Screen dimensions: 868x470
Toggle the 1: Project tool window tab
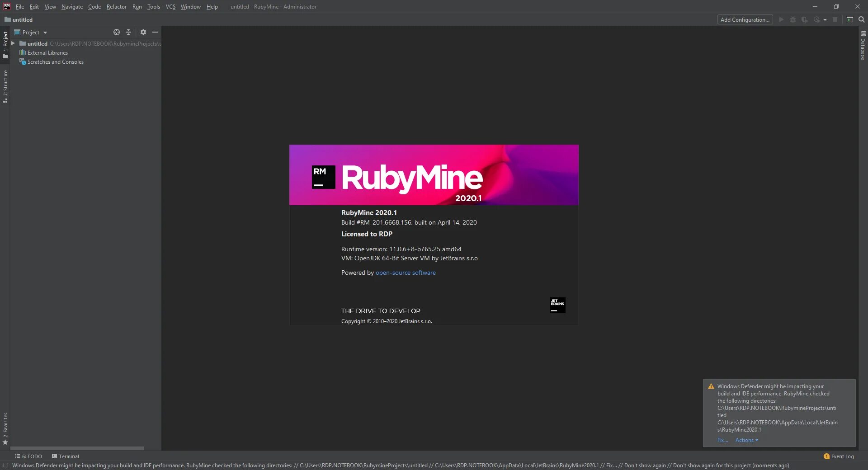tap(5, 44)
